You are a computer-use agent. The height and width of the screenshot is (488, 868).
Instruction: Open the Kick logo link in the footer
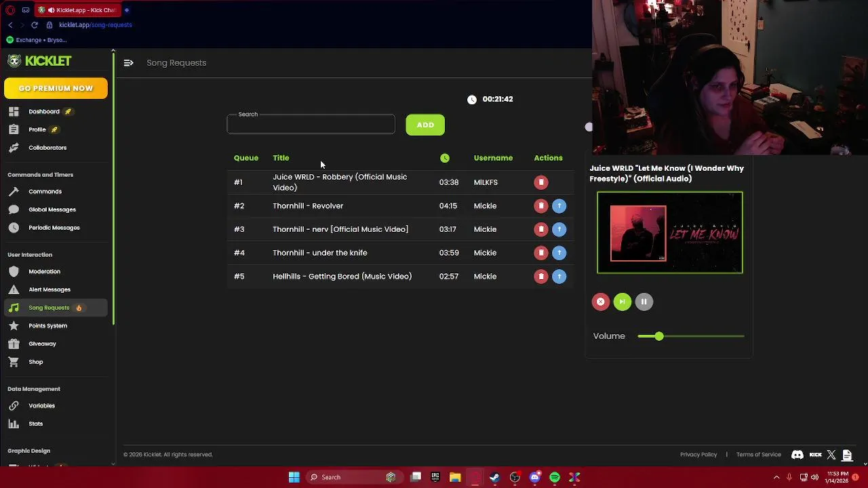[x=816, y=455]
